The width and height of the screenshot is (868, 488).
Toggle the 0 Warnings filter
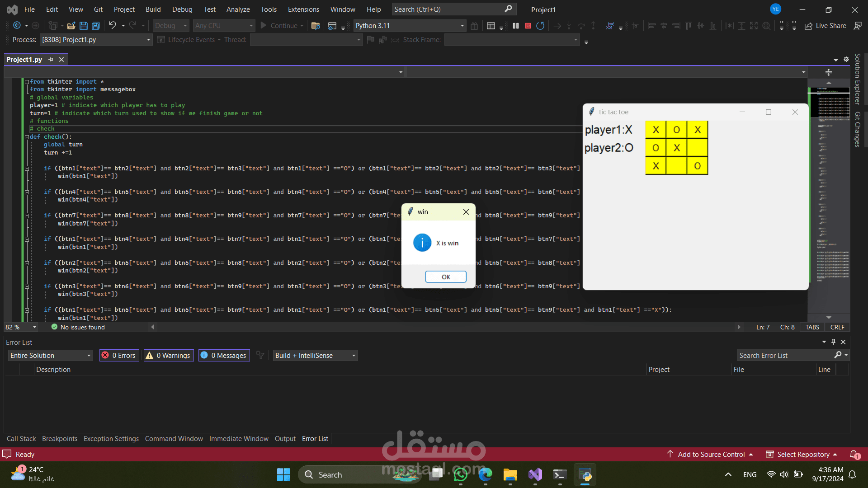click(168, 356)
